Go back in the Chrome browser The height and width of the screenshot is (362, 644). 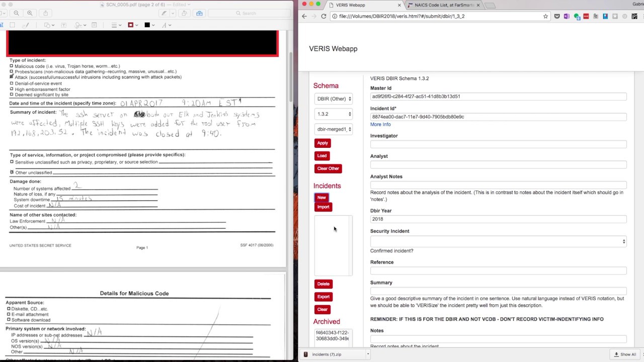pyautogui.click(x=304, y=16)
